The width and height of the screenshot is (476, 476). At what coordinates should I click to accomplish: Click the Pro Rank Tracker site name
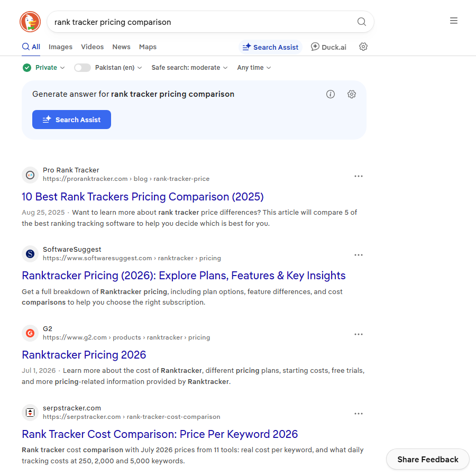click(71, 170)
